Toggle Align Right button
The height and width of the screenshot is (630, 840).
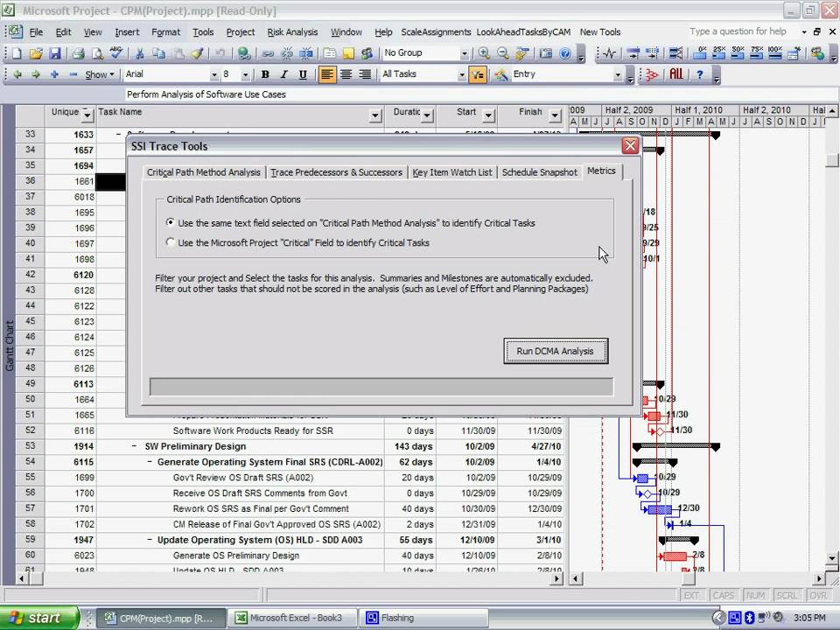coord(365,74)
